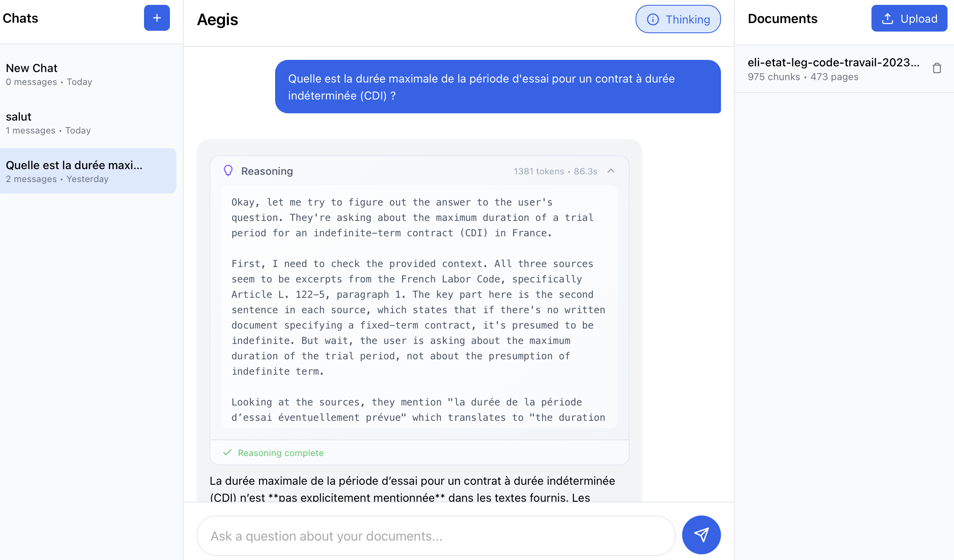Create a new chat with the plus icon
Viewport: 954px width, 560px height.
(156, 18)
